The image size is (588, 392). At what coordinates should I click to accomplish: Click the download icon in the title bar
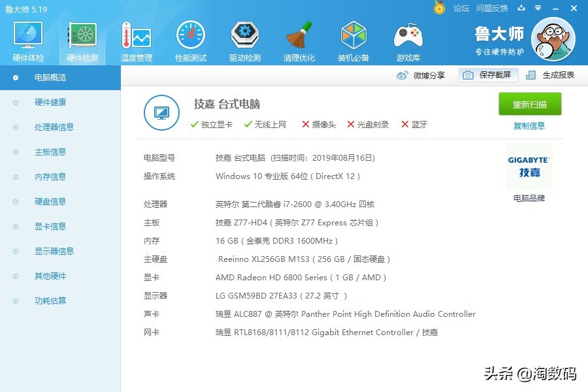(x=519, y=8)
